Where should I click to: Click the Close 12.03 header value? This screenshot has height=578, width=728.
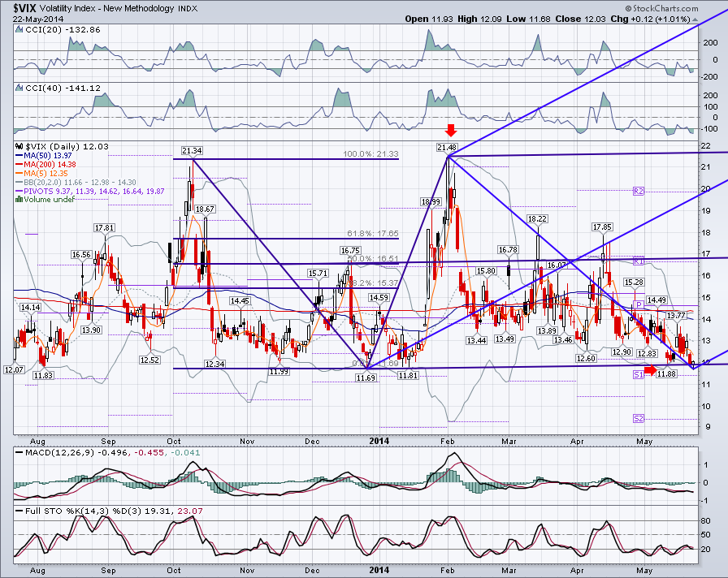(580, 19)
